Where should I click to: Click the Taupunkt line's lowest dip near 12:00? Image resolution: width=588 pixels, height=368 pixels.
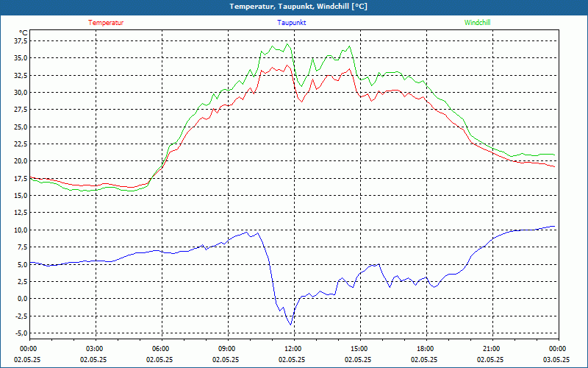coord(290,325)
